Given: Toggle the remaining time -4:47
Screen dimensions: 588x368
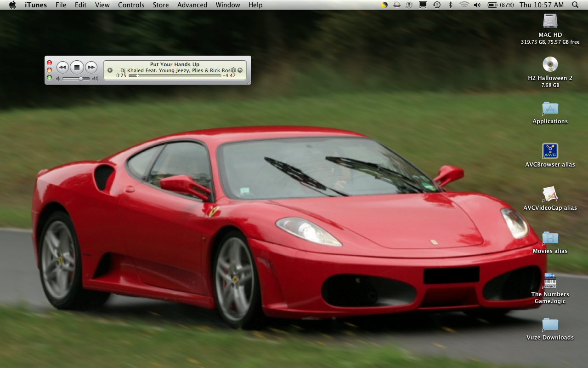Looking at the screenshot, I should coord(229,75).
